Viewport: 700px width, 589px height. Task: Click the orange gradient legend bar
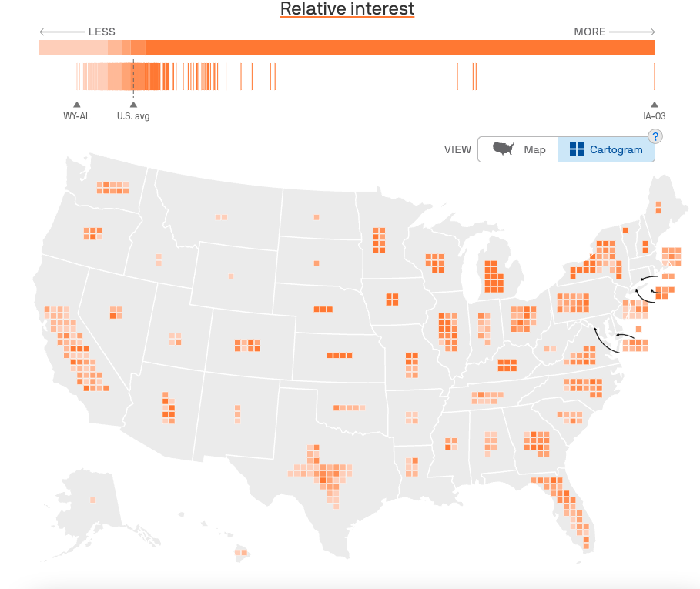pos(347,46)
